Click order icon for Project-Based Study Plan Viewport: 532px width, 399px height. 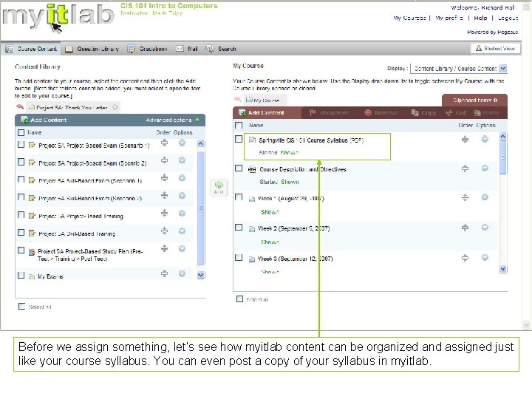pyautogui.click(x=164, y=248)
